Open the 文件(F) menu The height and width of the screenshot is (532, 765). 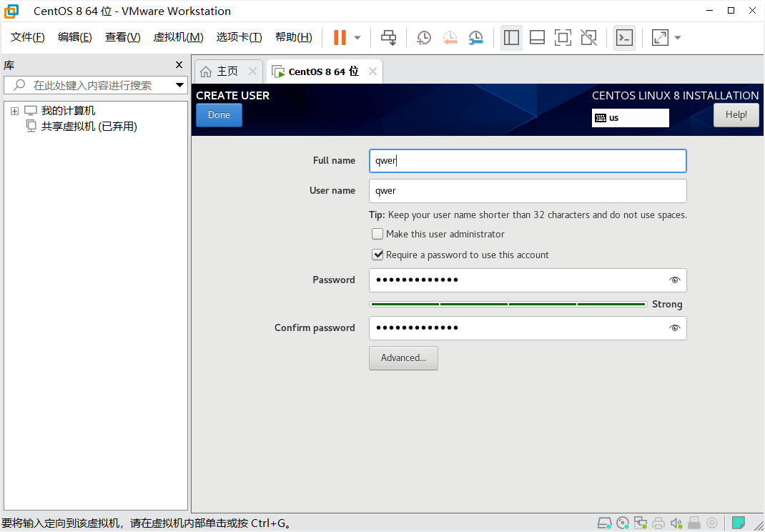[x=28, y=37]
